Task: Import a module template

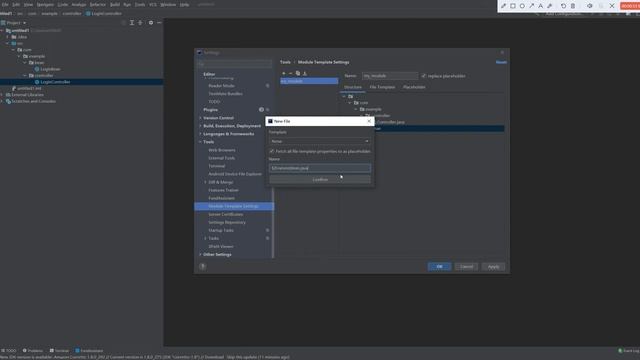Action: pos(304,73)
